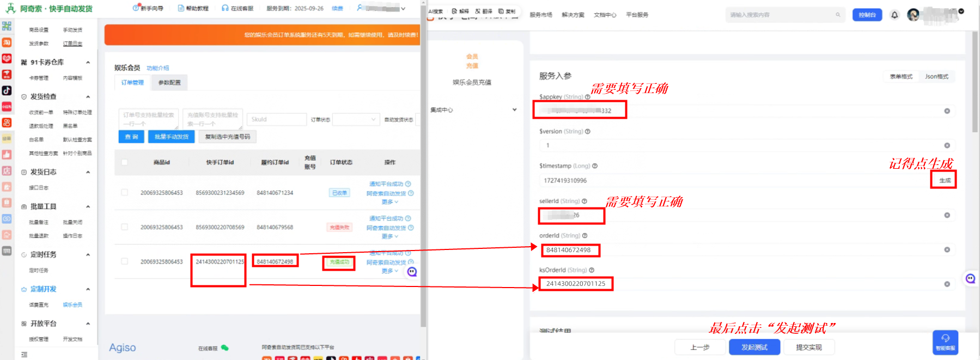Switch input to 表单格式 mode
The height and width of the screenshot is (360, 980).
pos(901,77)
